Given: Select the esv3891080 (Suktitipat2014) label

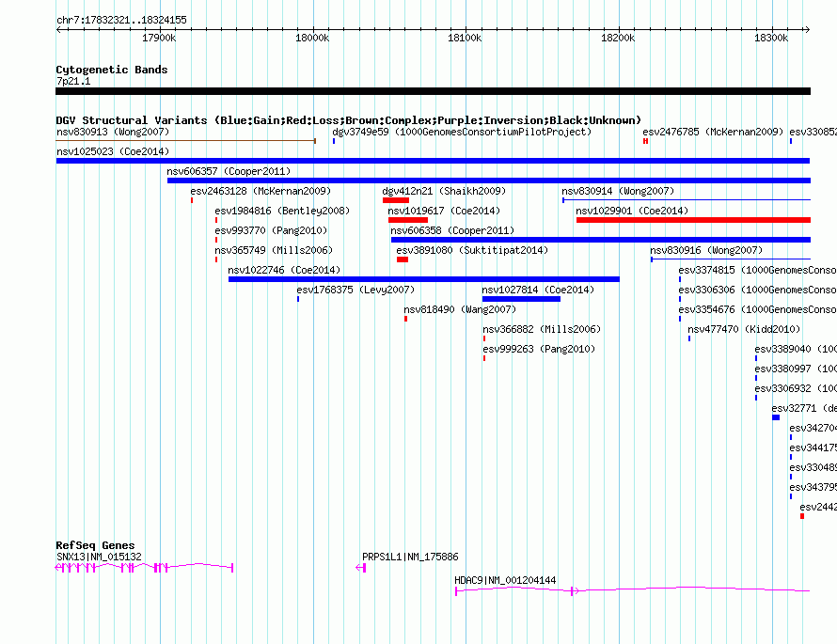Looking at the screenshot, I should (x=472, y=250).
